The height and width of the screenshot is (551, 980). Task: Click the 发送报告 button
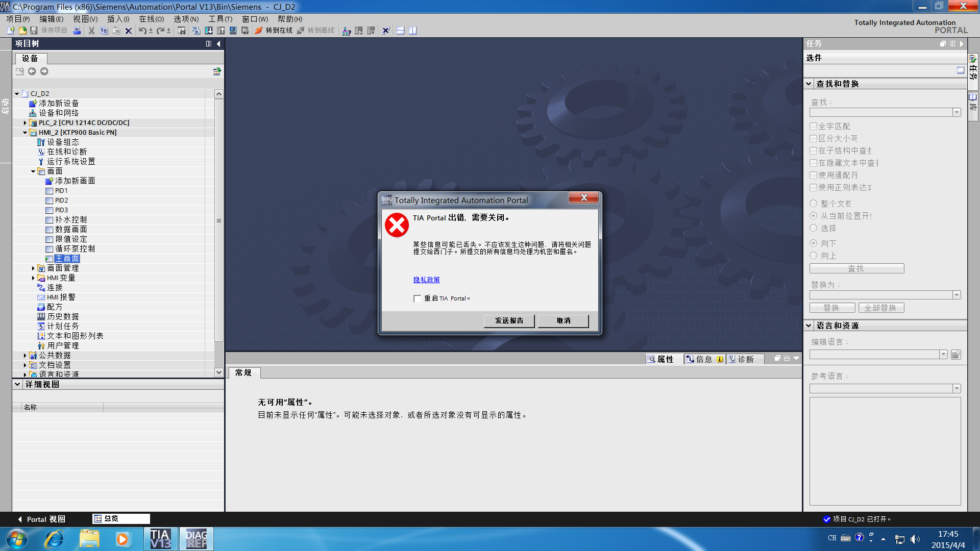coord(509,320)
